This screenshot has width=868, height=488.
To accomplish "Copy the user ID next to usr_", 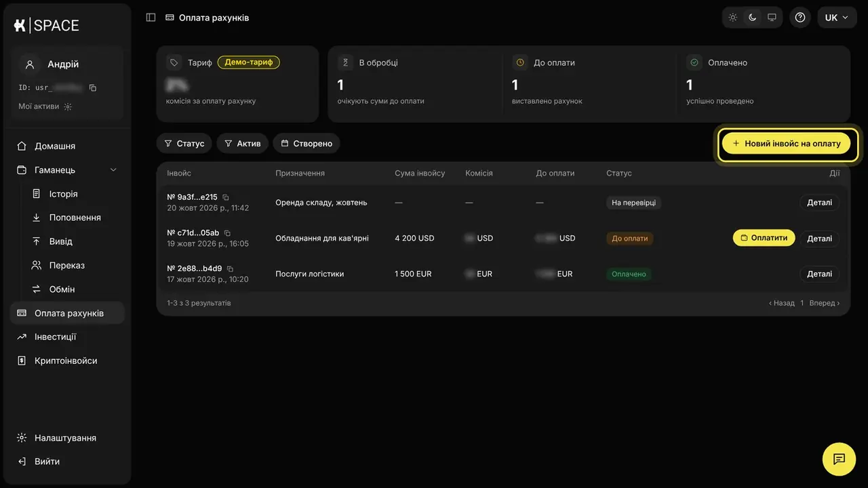I will 93,88.
